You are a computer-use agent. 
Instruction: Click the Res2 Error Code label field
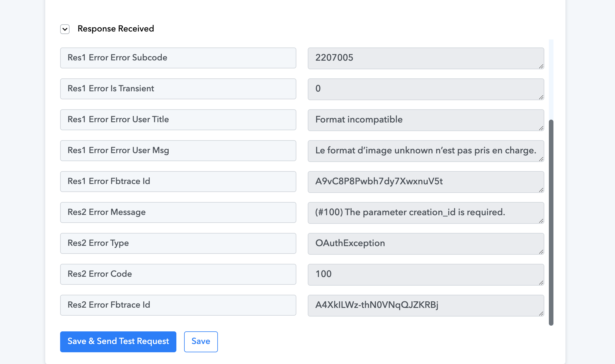point(178,274)
